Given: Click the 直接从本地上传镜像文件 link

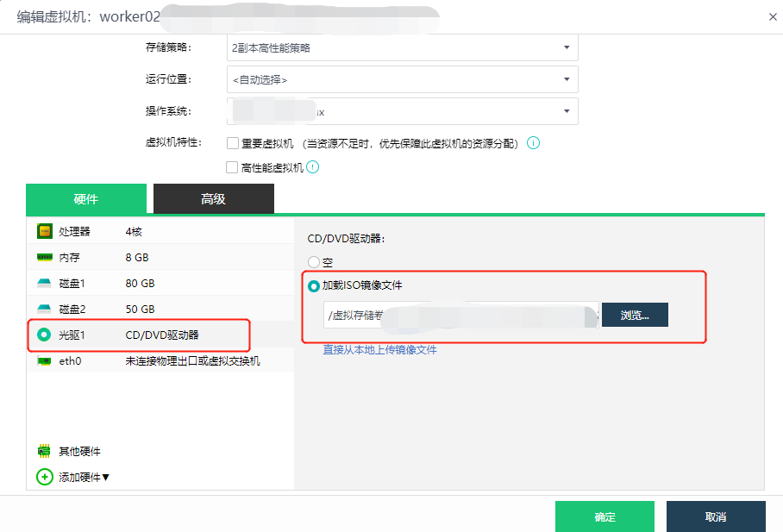Looking at the screenshot, I should pyautogui.click(x=379, y=349).
